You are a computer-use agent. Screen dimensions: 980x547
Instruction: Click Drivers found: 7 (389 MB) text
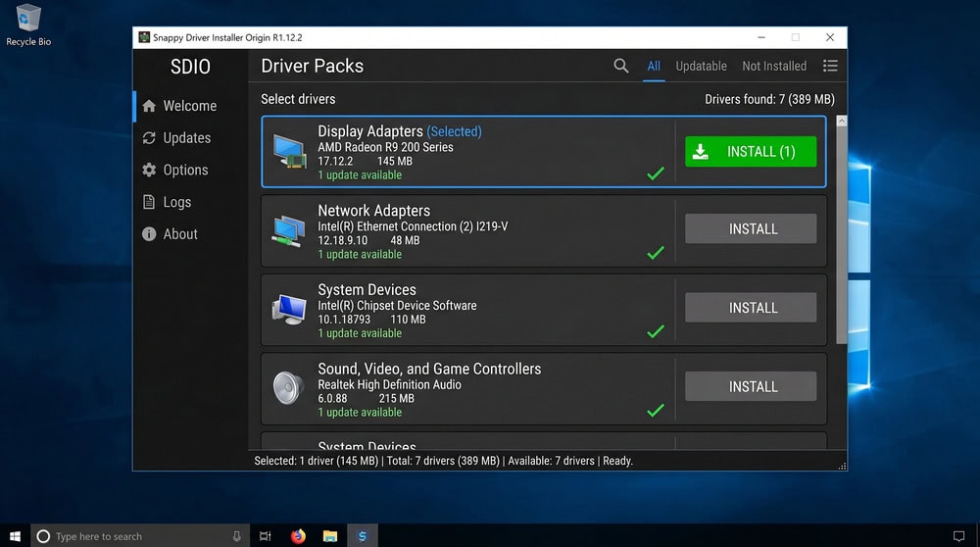tap(769, 99)
